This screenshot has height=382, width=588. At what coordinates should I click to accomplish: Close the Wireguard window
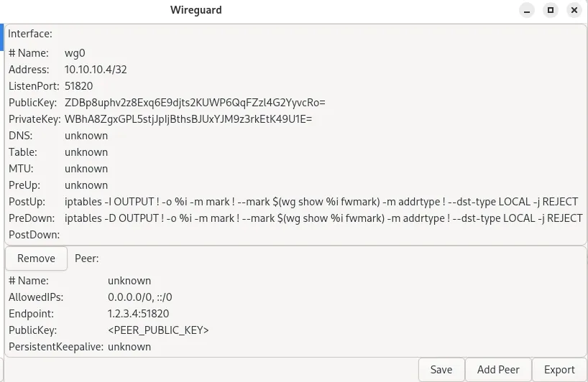[574, 10]
